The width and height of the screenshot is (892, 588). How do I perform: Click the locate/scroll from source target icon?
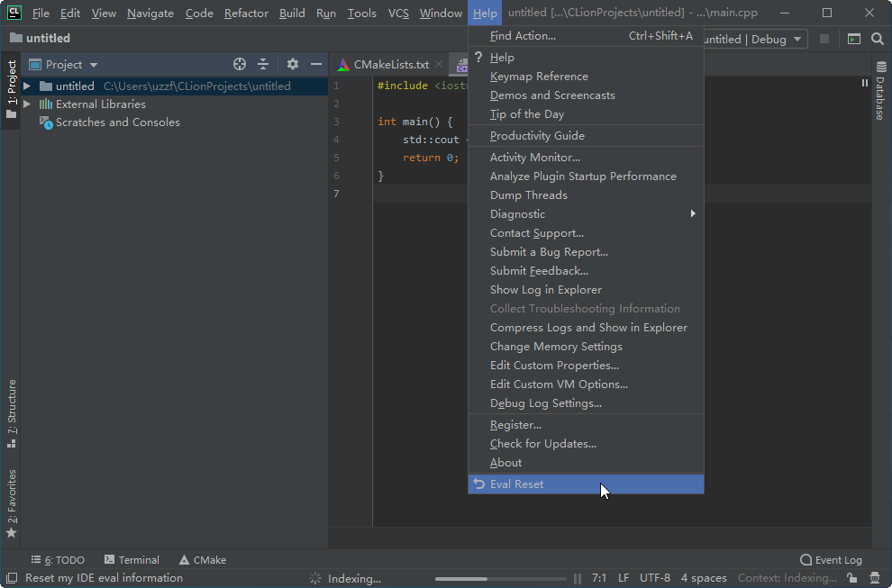click(x=240, y=64)
